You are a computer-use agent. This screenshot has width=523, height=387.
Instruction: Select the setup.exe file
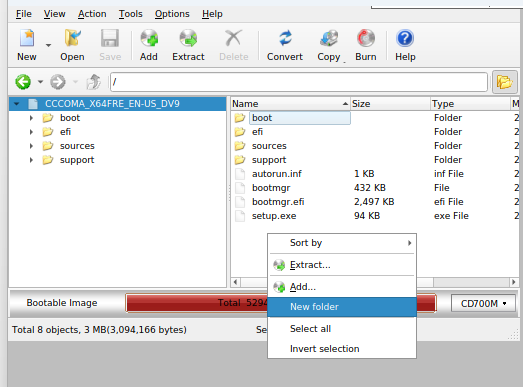(274, 216)
